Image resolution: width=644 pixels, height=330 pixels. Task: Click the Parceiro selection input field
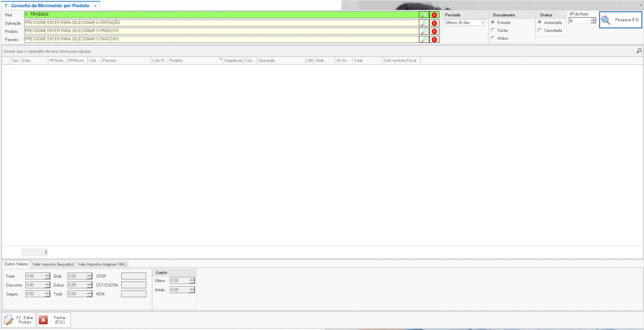pyautogui.click(x=221, y=39)
